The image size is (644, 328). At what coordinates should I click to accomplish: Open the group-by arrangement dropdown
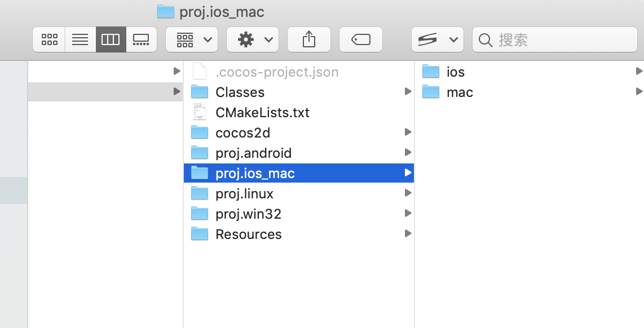tap(192, 39)
